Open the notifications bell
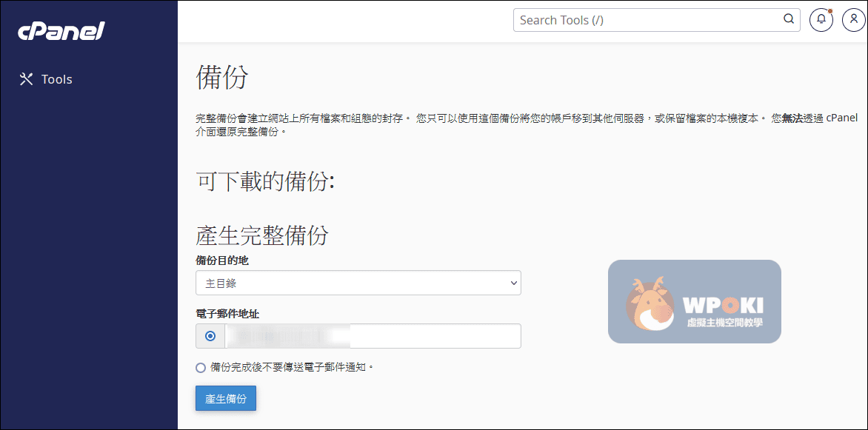 [821, 20]
